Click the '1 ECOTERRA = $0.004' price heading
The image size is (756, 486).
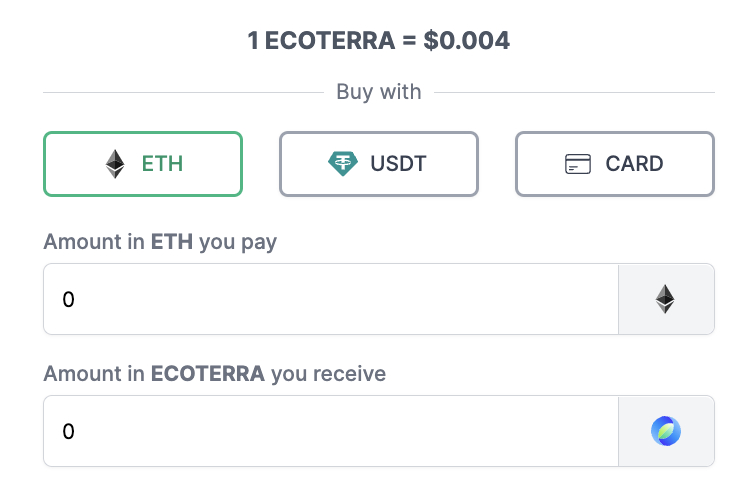point(378,40)
